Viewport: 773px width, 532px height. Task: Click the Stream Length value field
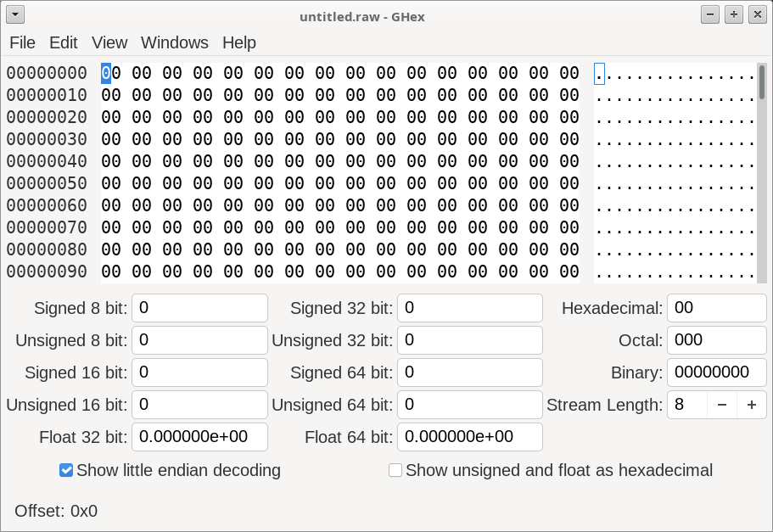coord(687,405)
